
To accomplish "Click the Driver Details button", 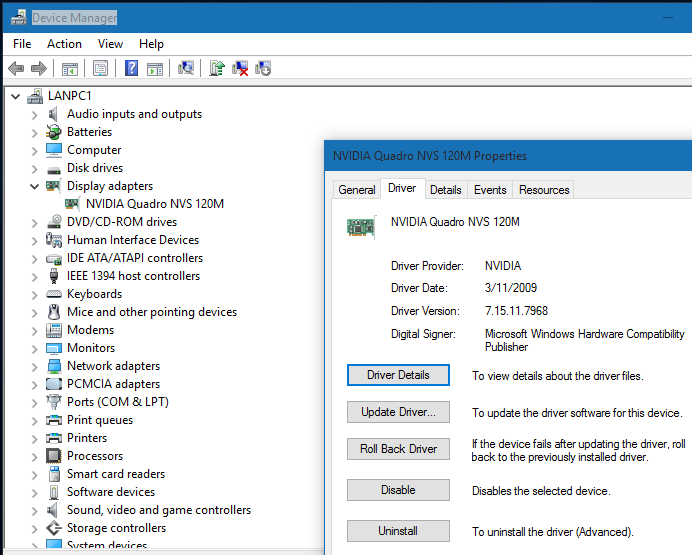I will (398, 375).
